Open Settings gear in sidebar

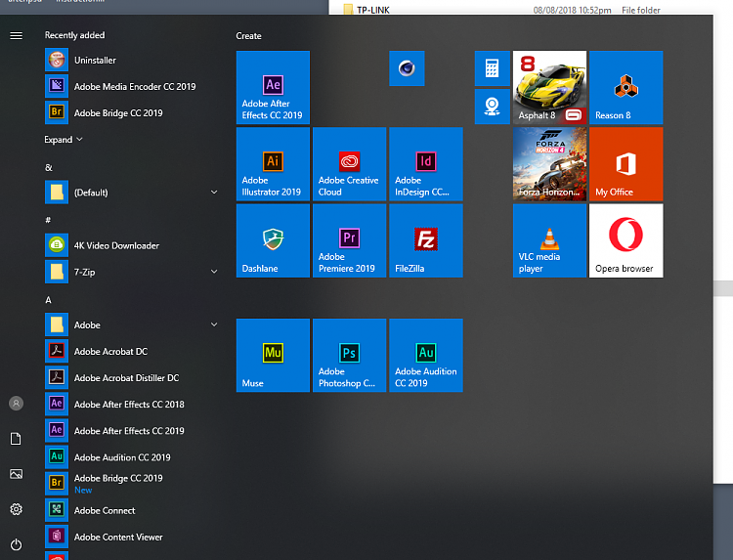tap(16, 509)
